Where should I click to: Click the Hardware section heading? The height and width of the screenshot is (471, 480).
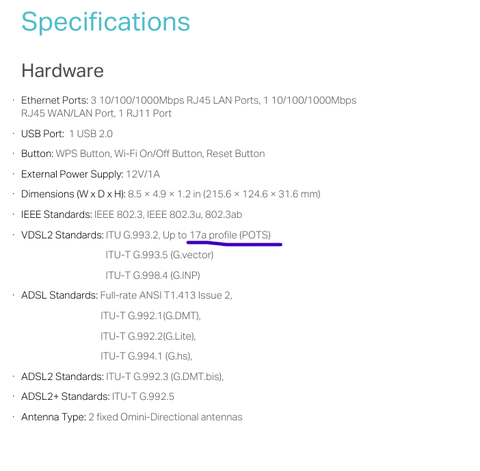tap(62, 71)
